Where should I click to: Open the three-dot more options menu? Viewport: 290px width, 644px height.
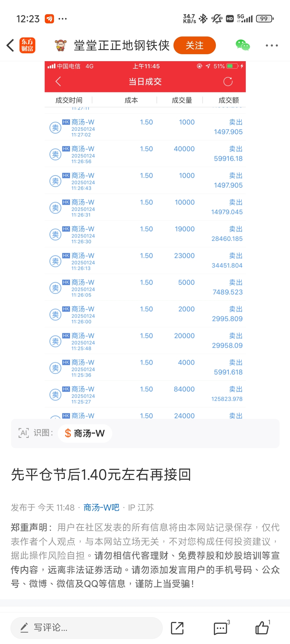tap(271, 46)
